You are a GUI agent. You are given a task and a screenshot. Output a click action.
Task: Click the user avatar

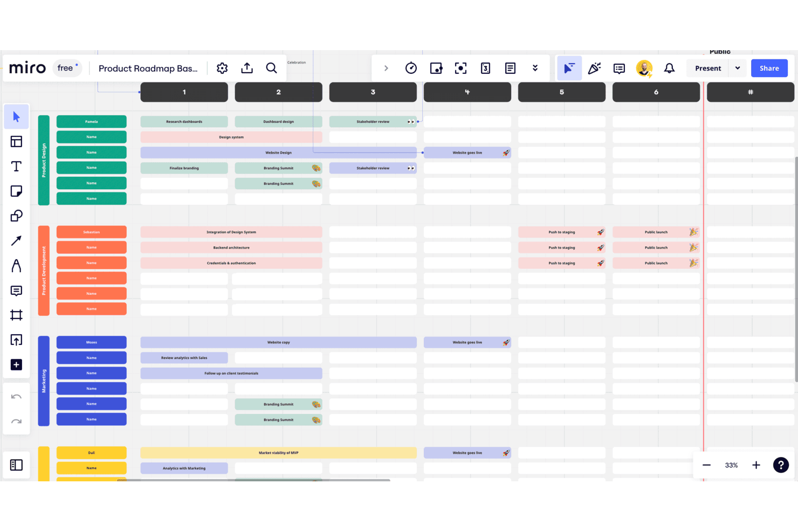(644, 68)
